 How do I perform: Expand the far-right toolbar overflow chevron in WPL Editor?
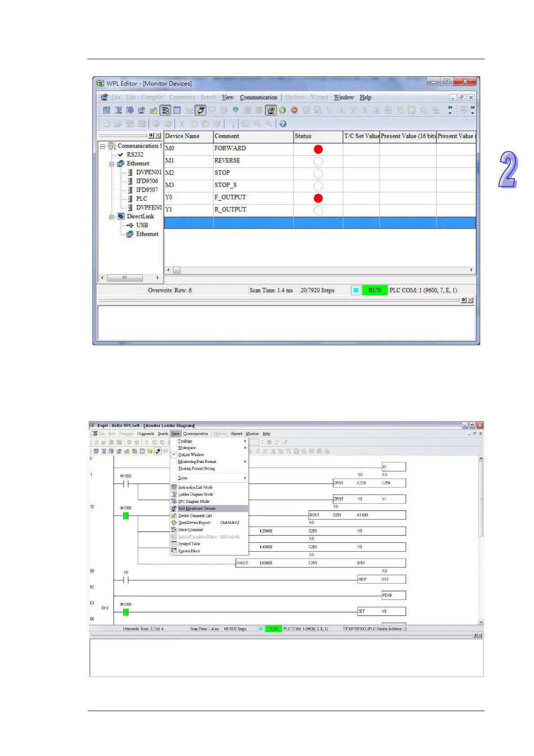(473, 110)
